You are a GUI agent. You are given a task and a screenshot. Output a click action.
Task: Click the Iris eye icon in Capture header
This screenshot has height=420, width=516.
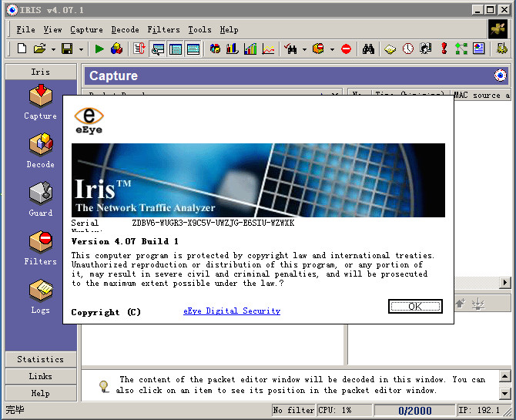500,76
